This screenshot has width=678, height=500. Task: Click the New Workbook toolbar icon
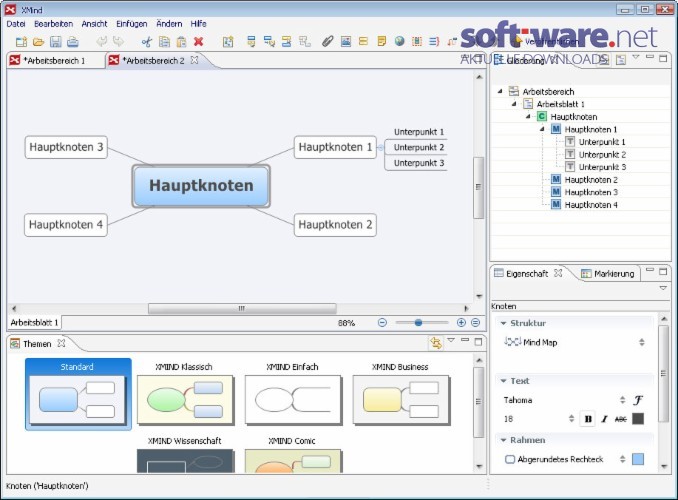(21, 42)
